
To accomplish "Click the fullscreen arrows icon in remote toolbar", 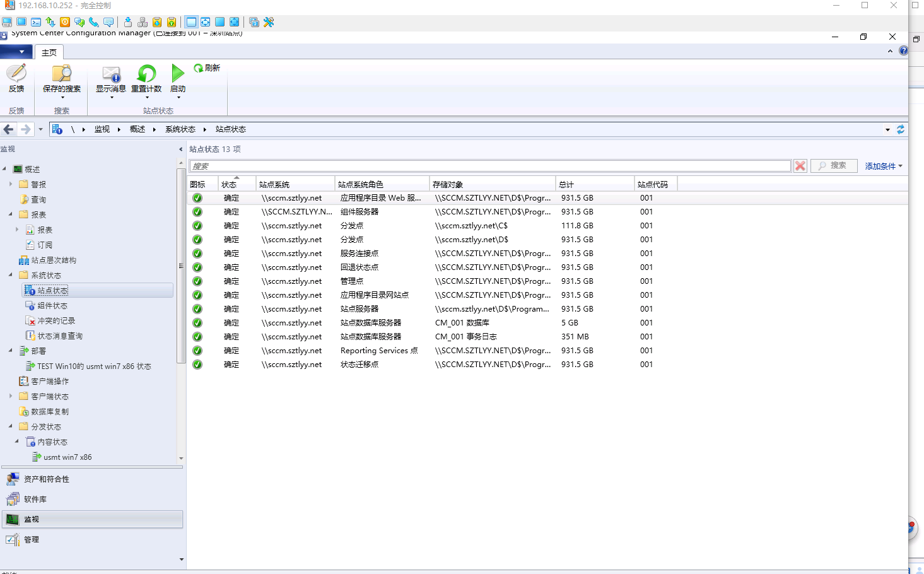I will coord(206,22).
